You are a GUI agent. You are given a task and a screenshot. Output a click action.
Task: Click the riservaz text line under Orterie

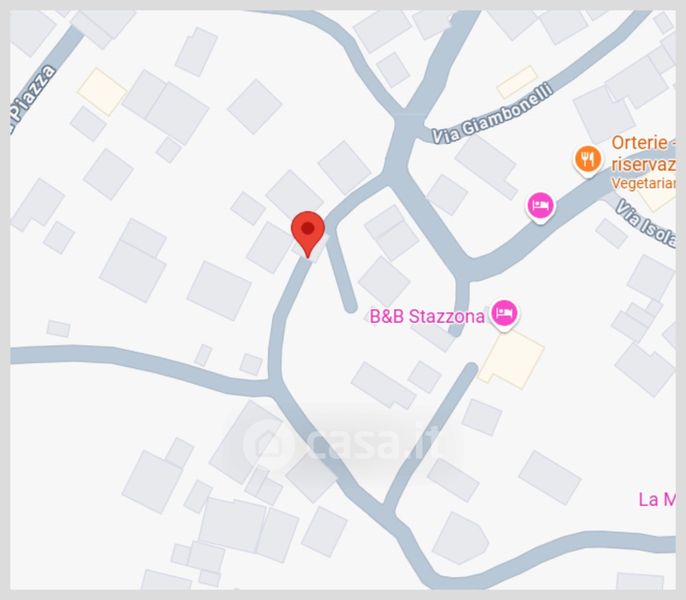click(643, 164)
